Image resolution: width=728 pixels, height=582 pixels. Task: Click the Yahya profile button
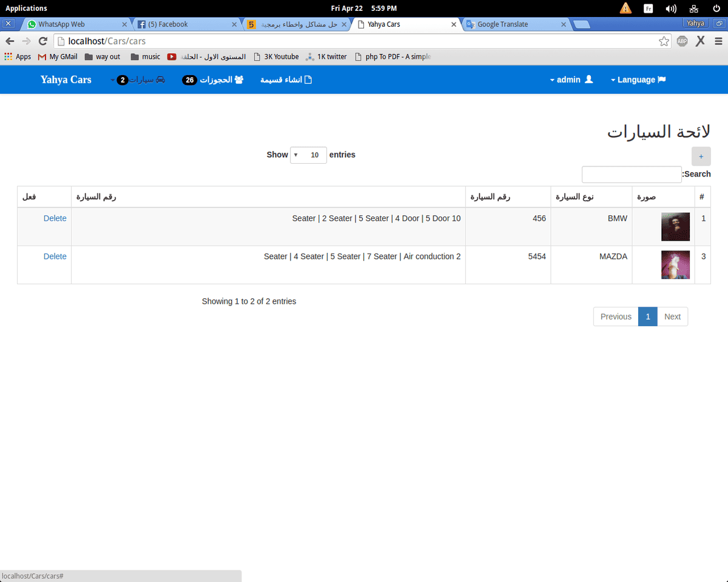(695, 23)
